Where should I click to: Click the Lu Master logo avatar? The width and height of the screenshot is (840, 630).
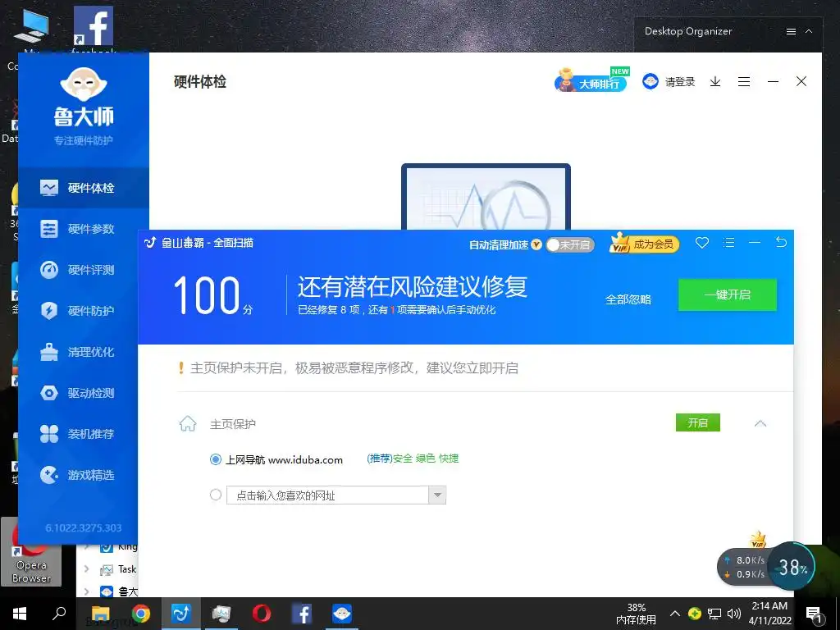pyautogui.click(x=84, y=84)
